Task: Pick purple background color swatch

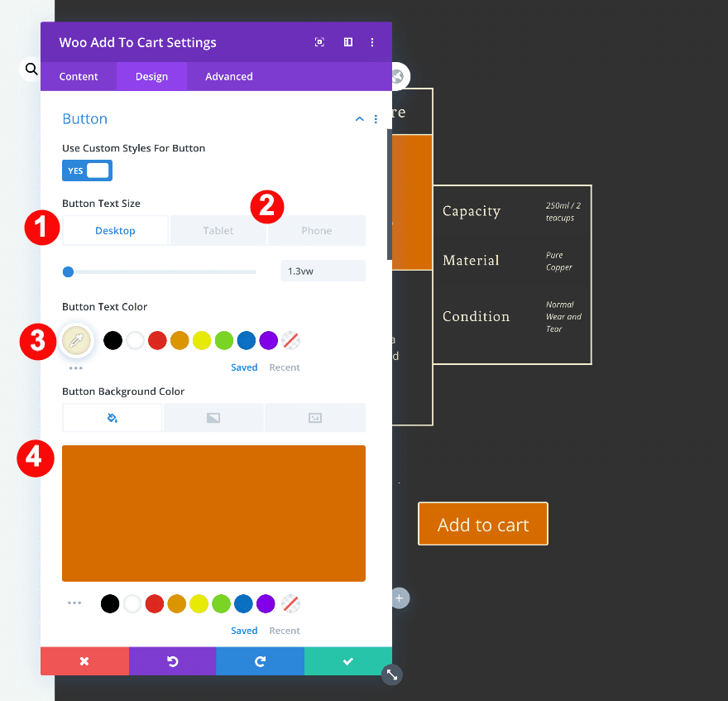Action: point(266,604)
